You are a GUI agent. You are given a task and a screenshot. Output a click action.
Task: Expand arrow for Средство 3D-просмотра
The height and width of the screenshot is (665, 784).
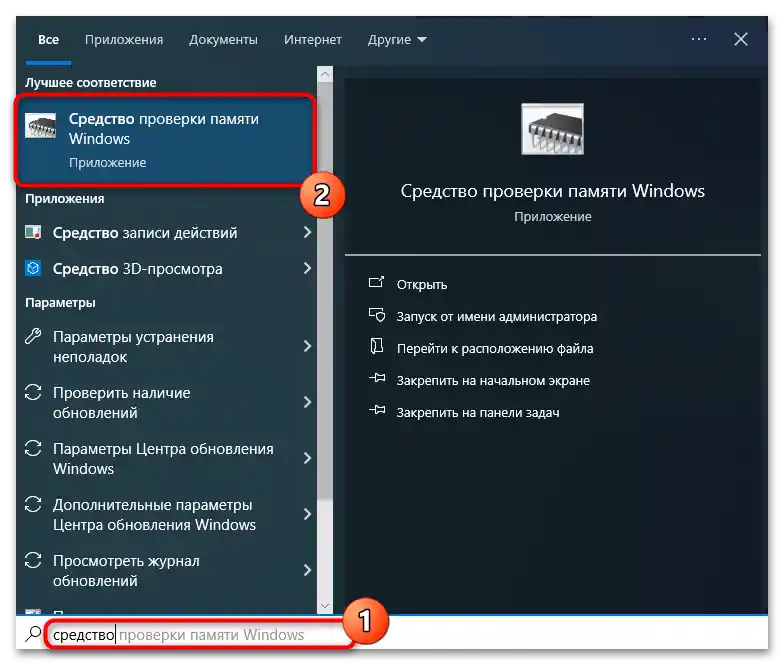pyautogui.click(x=307, y=268)
